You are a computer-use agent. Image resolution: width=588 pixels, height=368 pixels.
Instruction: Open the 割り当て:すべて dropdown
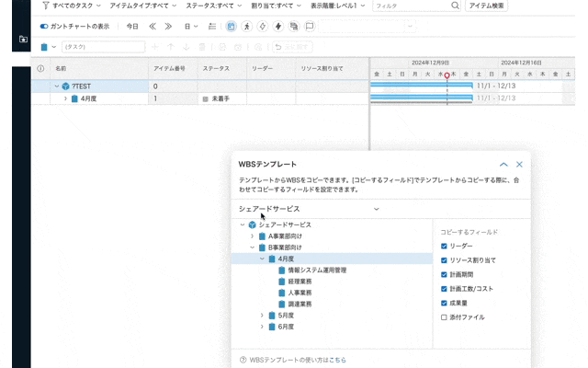tap(276, 6)
